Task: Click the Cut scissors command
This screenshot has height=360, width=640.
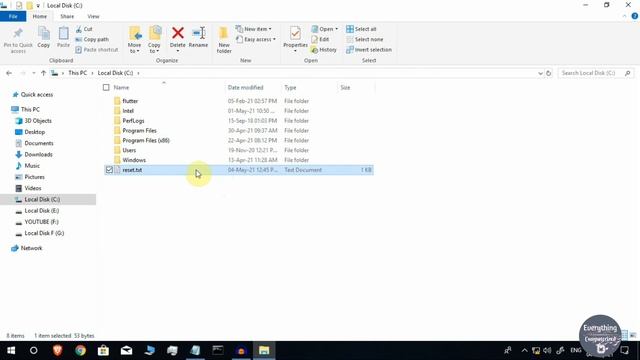Action: [84, 29]
